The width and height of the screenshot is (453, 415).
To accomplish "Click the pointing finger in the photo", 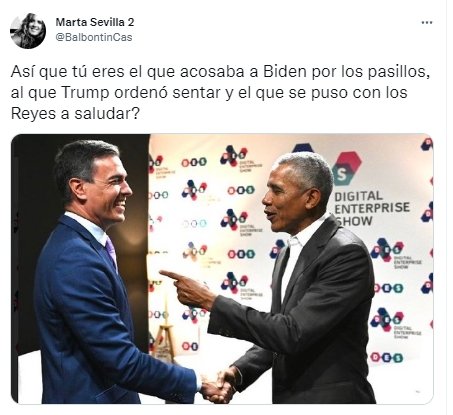I will [171, 275].
